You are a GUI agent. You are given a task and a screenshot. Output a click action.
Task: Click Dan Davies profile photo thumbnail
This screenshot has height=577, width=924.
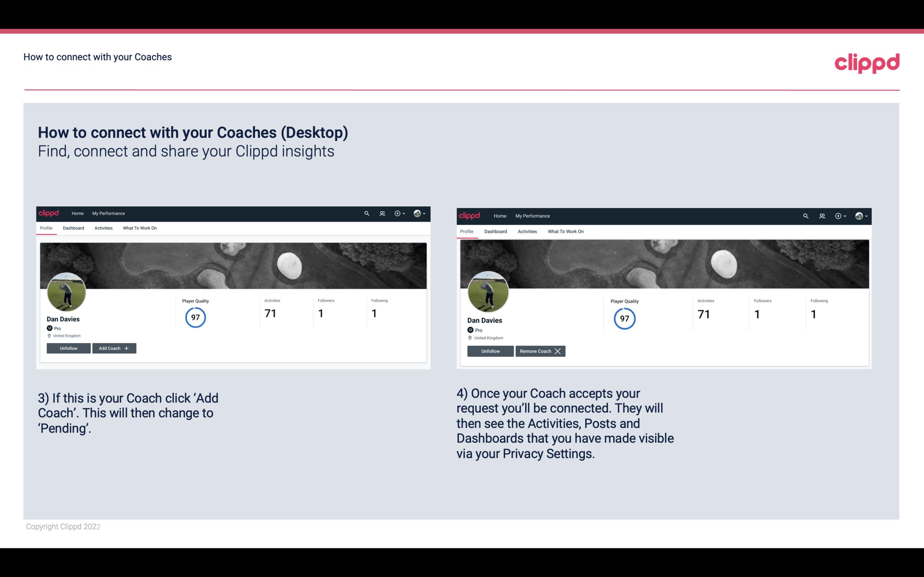(x=65, y=290)
